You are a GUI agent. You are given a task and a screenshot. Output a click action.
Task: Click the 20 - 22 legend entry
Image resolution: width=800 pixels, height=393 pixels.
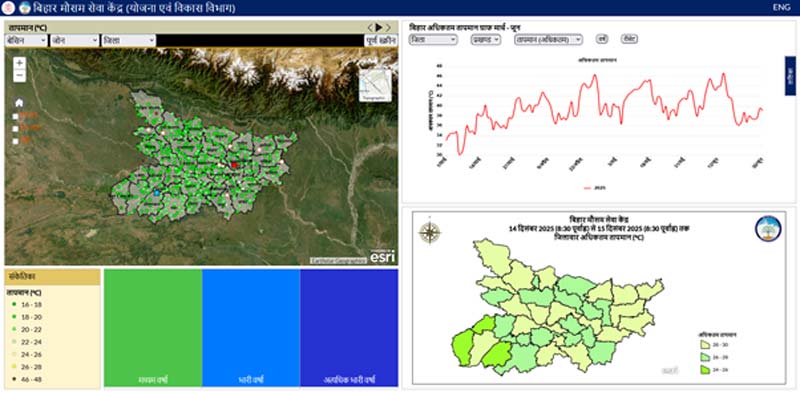pos(27,329)
